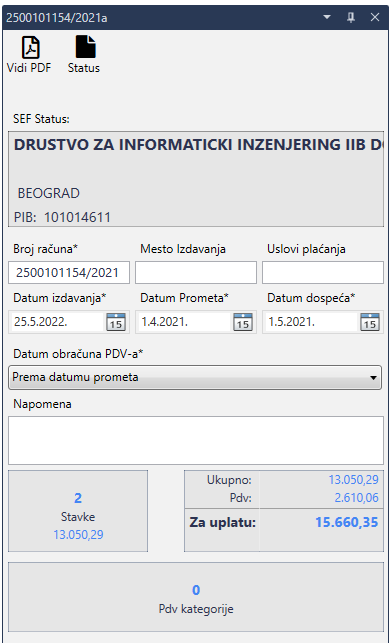Click the BEOGRAD city text
The image size is (391, 643).
click(x=48, y=193)
